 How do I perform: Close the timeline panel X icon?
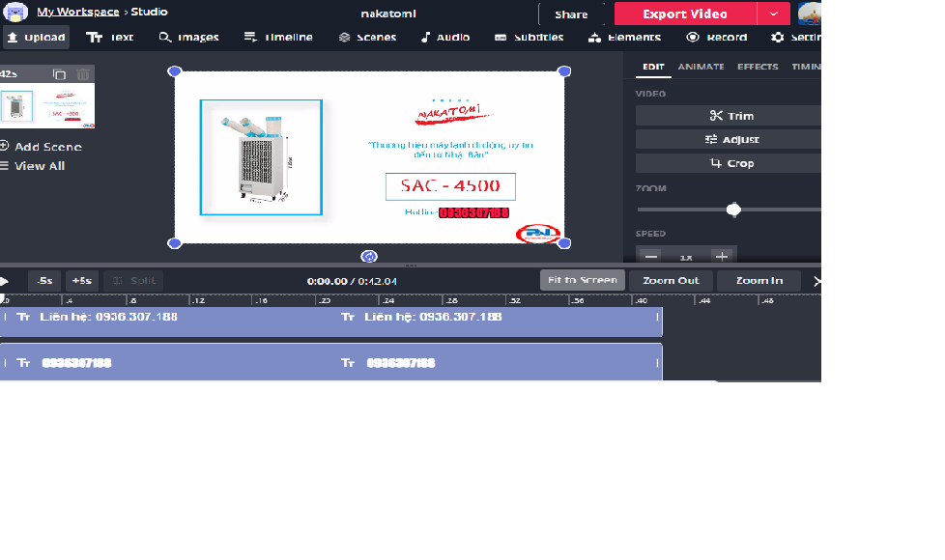[816, 281]
